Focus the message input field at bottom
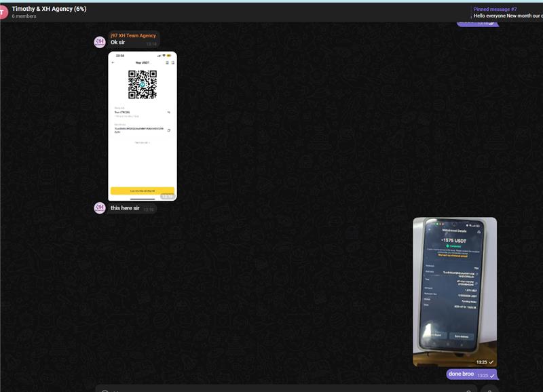This screenshot has width=543, height=392. coord(285,389)
